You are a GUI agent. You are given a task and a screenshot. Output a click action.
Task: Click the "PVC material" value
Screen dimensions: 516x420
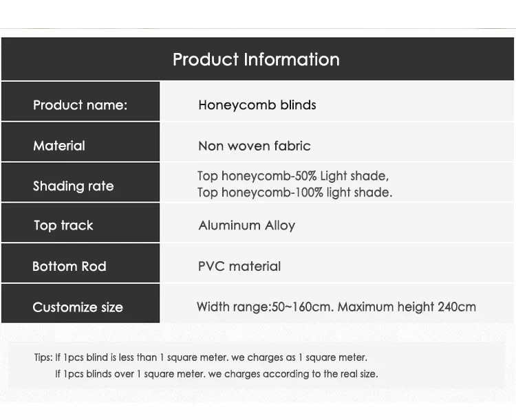(x=239, y=266)
